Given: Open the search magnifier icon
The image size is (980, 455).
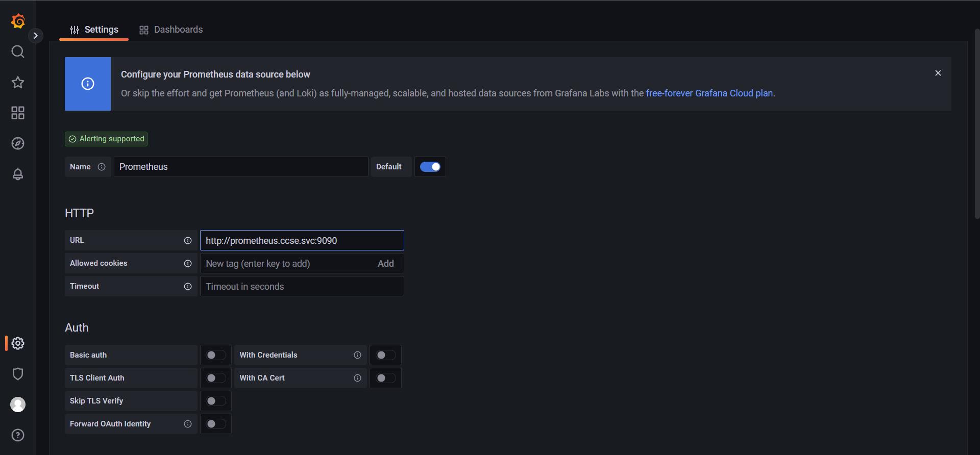Looking at the screenshot, I should click(18, 52).
